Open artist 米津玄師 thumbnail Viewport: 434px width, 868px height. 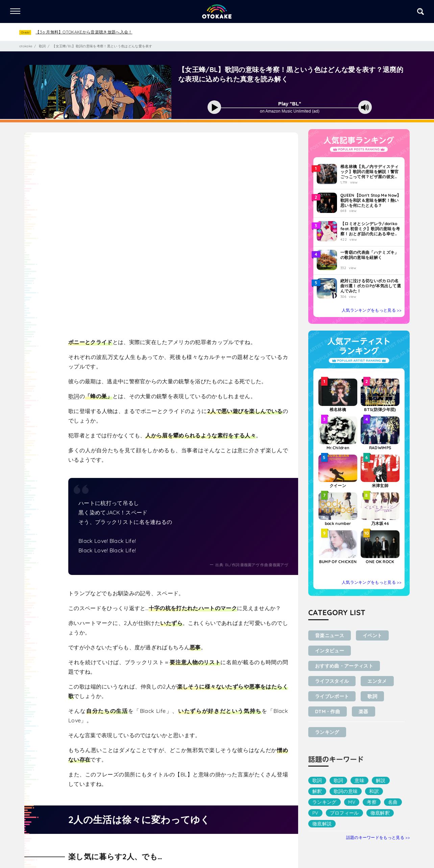380,468
